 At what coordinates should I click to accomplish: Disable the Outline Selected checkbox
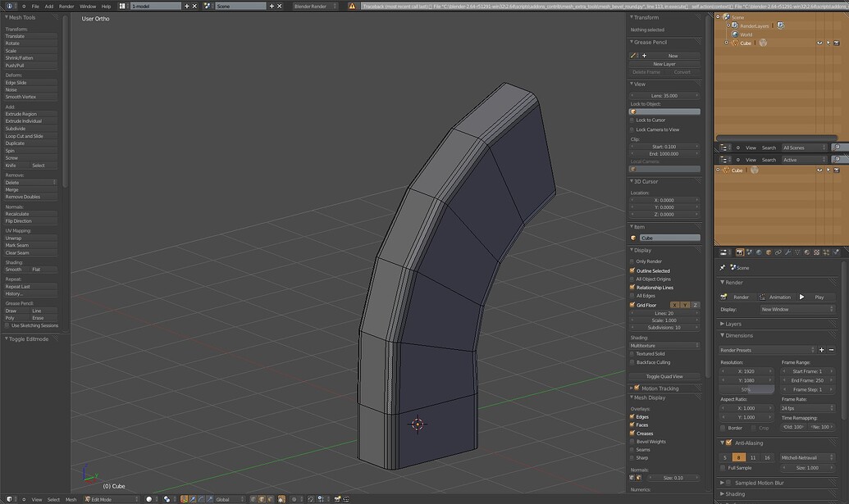(632, 270)
